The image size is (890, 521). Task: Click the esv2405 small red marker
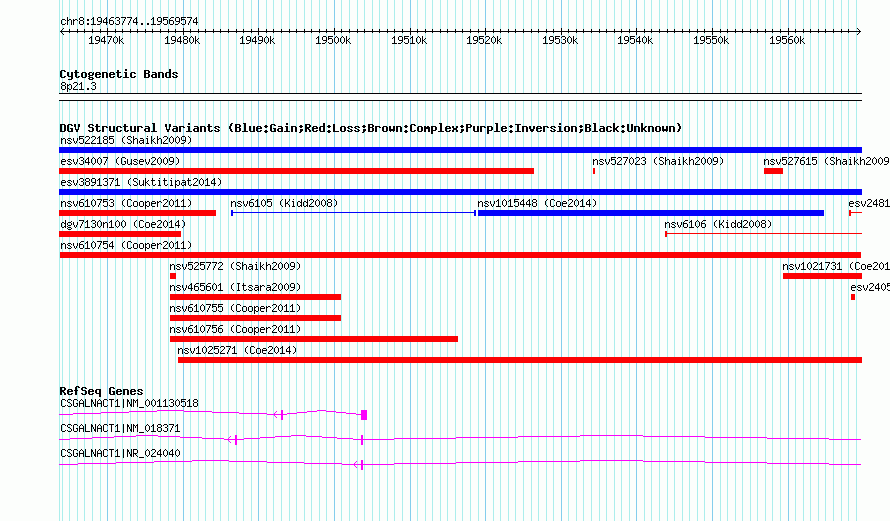[x=853, y=297]
